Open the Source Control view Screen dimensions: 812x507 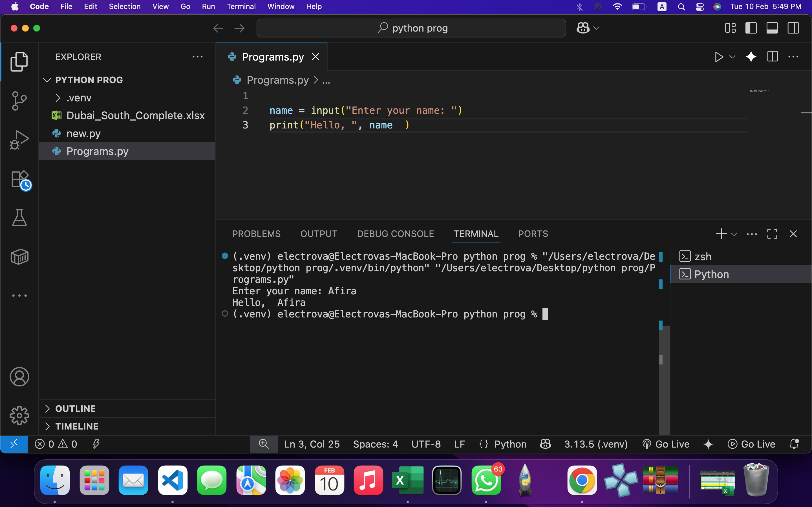click(19, 101)
